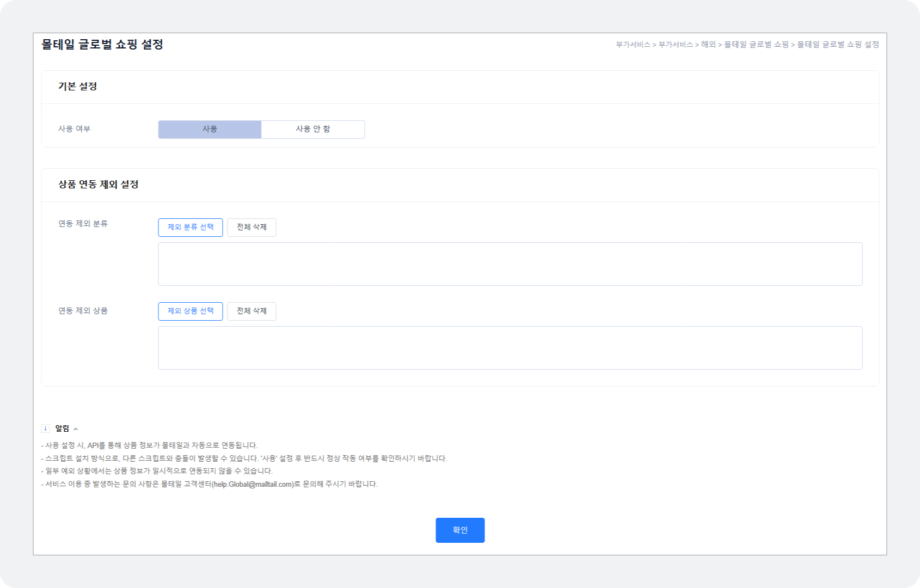This screenshot has width=920, height=588.
Task: Click the 연동 제외 상품 list box
Action: (510, 348)
